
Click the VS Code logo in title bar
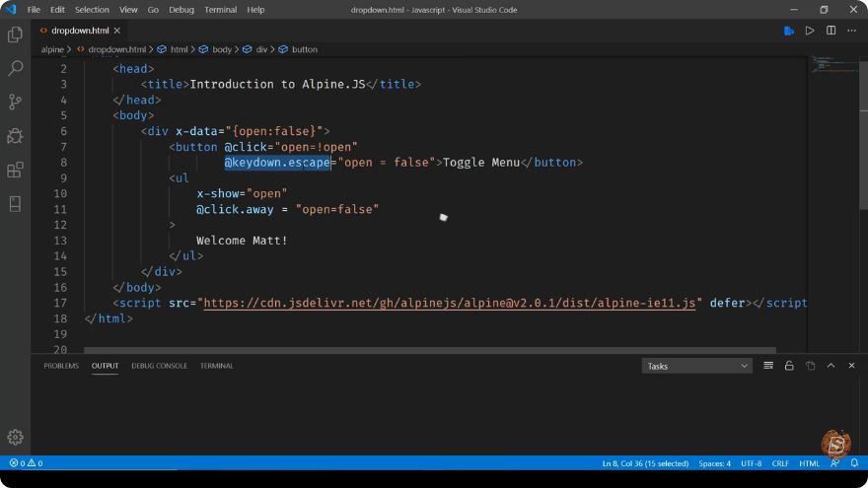coord(11,10)
